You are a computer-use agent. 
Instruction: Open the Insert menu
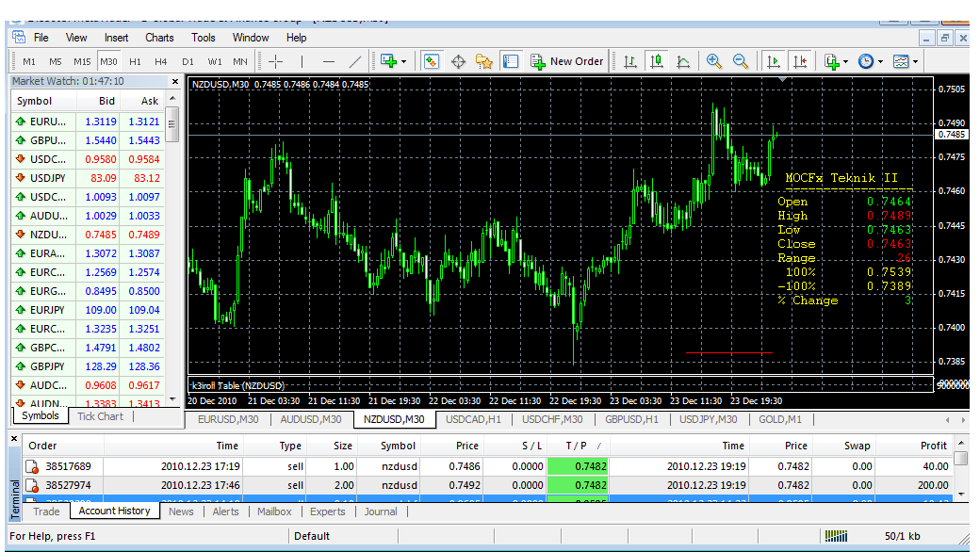(116, 38)
